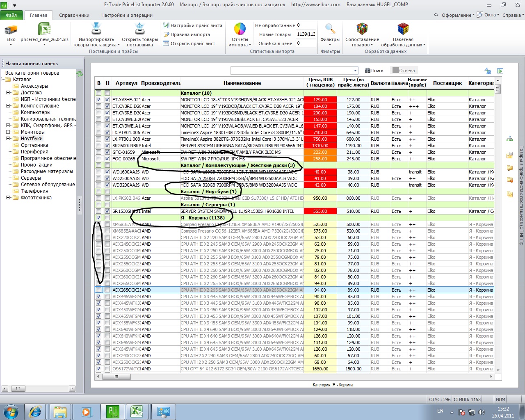
Task: Open Windows Explorer from the taskbar
Action: (61, 411)
